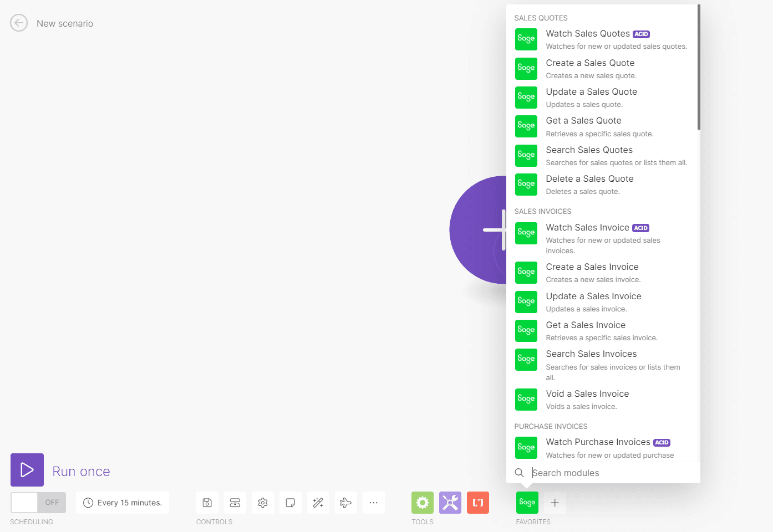773x532 pixels.
Task: Click the plus to add a favorite app
Action: pyautogui.click(x=555, y=502)
